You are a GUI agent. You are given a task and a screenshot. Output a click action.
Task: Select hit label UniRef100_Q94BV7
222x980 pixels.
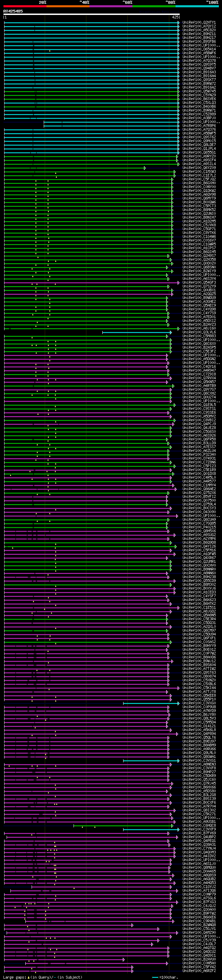pyautogui.click(x=199, y=68)
